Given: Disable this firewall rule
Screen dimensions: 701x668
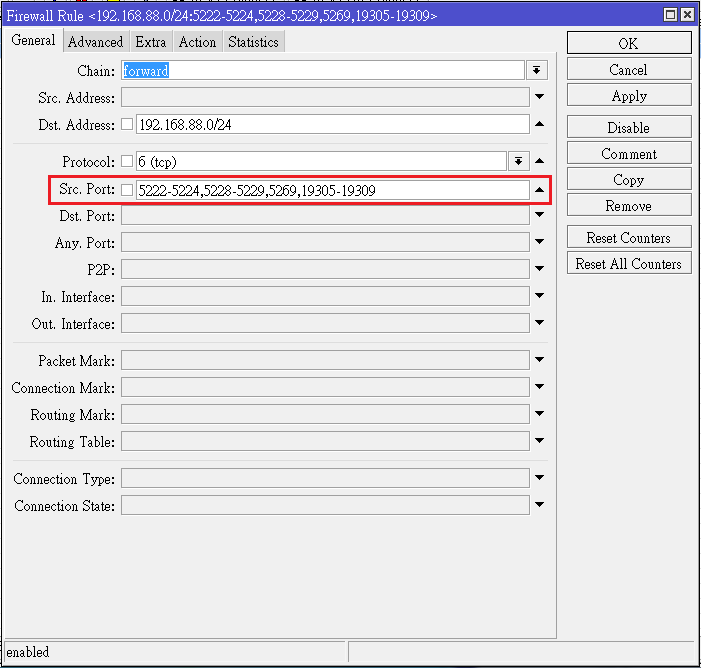Looking at the screenshot, I should click(x=629, y=127).
